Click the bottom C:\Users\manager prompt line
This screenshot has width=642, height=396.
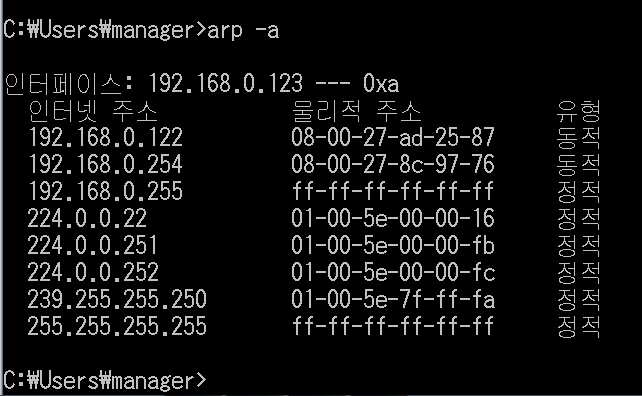pyautogui.click(x=105, y=381)
